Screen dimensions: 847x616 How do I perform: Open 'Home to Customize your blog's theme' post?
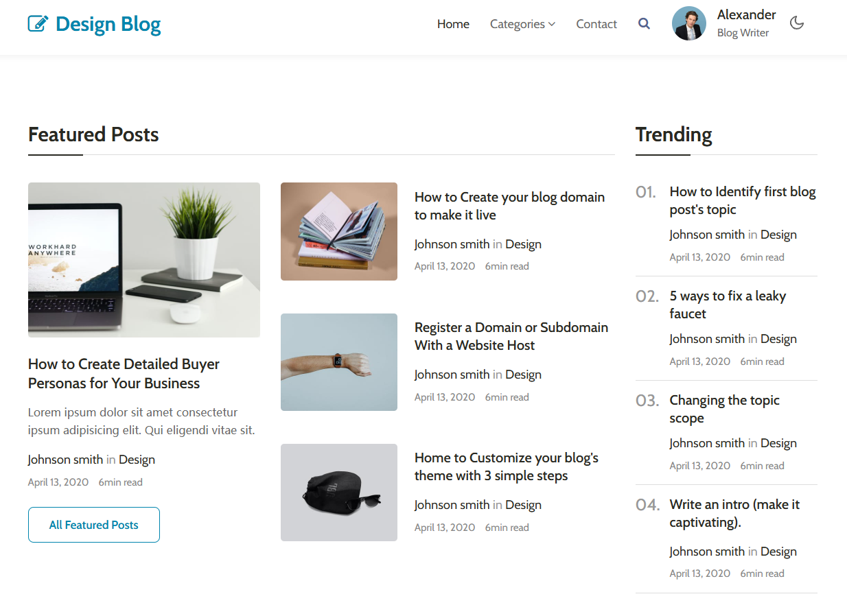coord(506,466)
